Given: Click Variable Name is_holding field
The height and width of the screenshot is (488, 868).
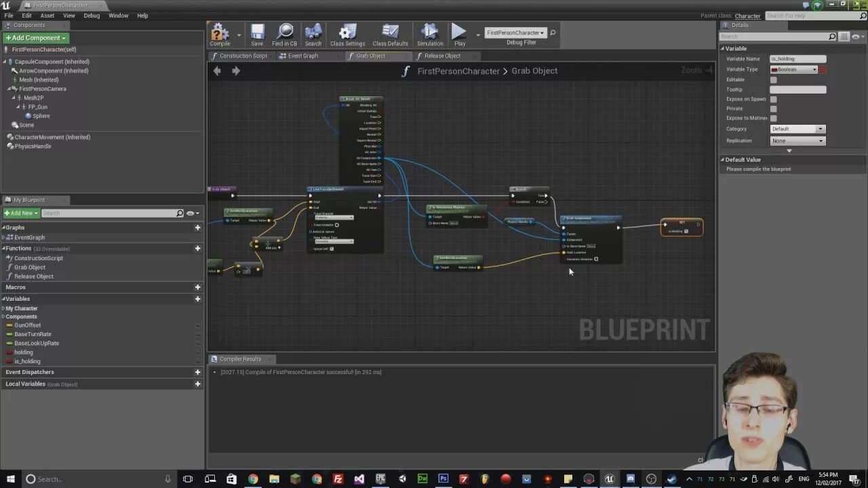Looking at the screenshot, I should (798, 59).
